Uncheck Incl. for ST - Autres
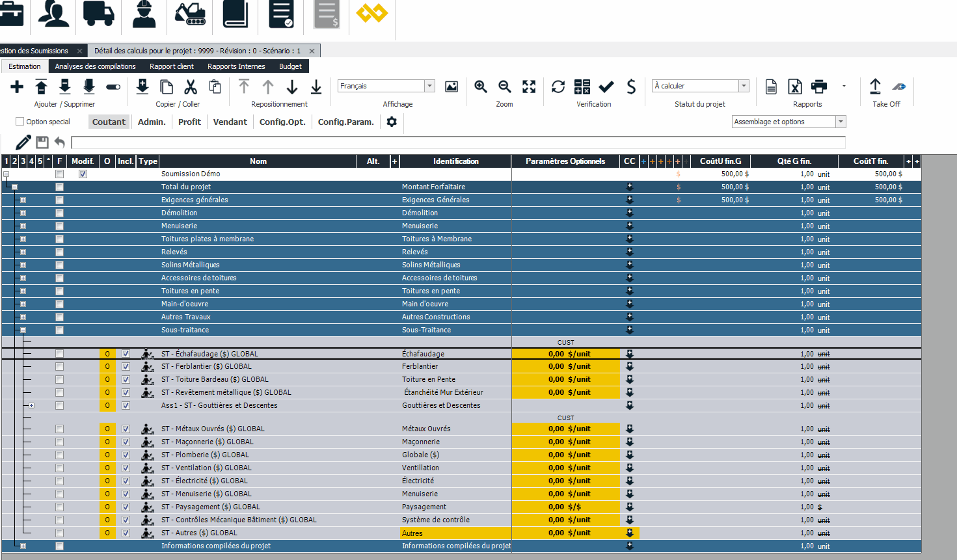 pyautogui.click(x=126, y=533)
